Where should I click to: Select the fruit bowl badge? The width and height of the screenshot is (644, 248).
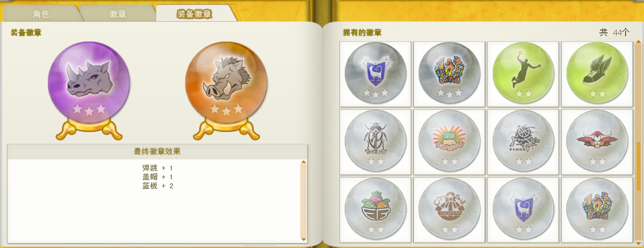click(376, 208)
